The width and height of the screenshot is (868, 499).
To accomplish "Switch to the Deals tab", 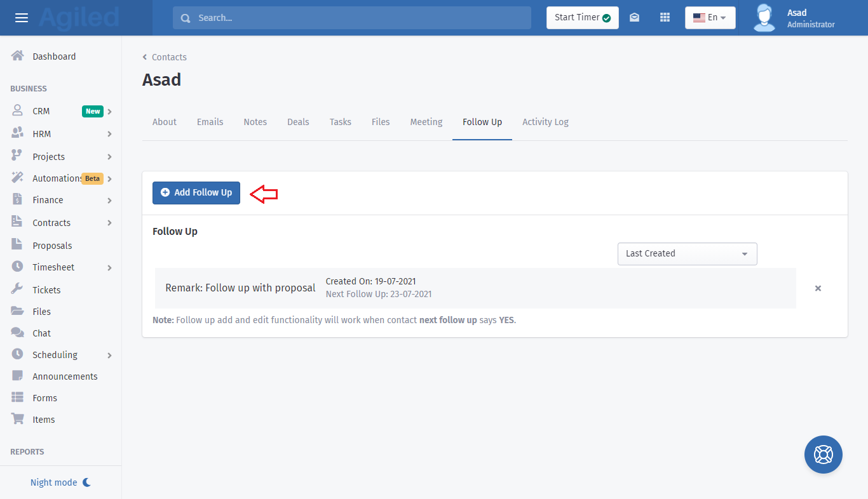I will tap(298, 122).
